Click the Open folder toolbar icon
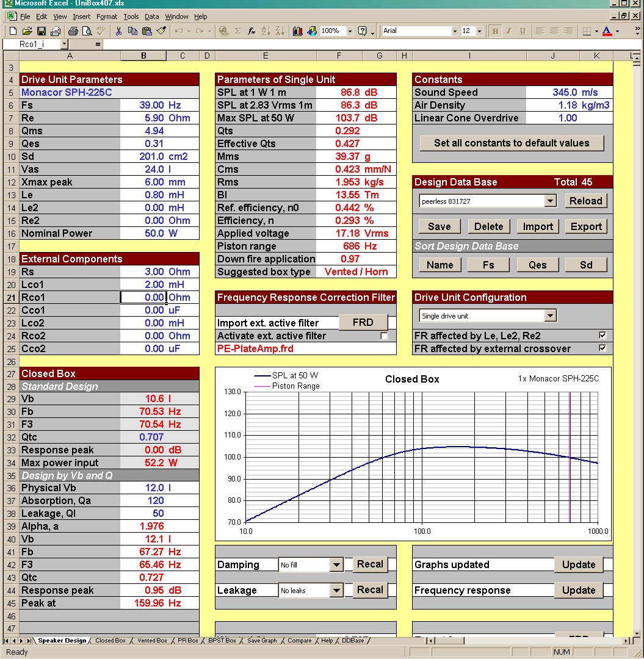The height and width of the screenshot is (659, 644). click(x=27, y=31)
